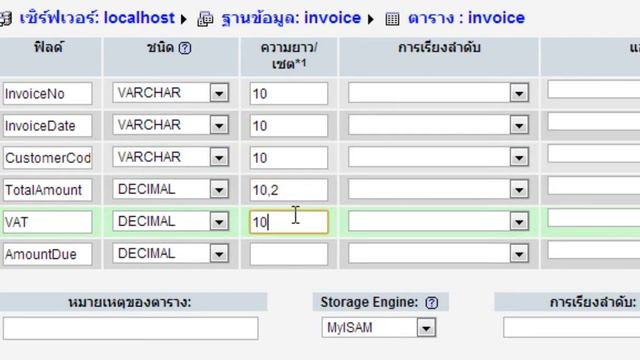Open the MyISAM storage engine dropdown
640x360 pixels.
379,328
